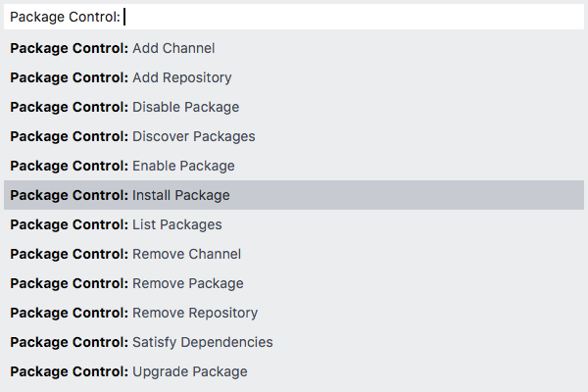The height and width of the screenshot is (392, 588).
Task: Pick the Remove Repository entry
Action: 294,313
